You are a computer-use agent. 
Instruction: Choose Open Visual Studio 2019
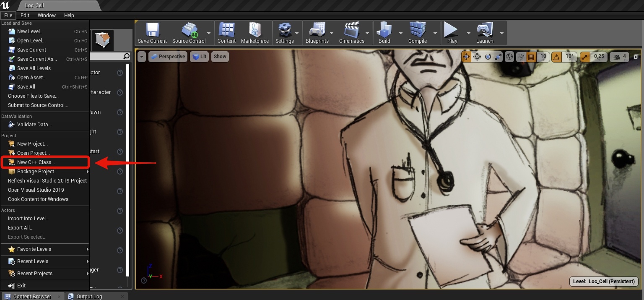pyautogui.click(x=44, y=190)
